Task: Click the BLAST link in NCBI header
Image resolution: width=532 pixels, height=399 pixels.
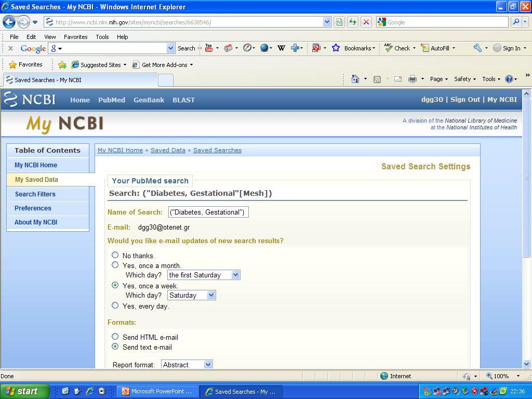Action: pyautogui.click(x=183, y=100)
